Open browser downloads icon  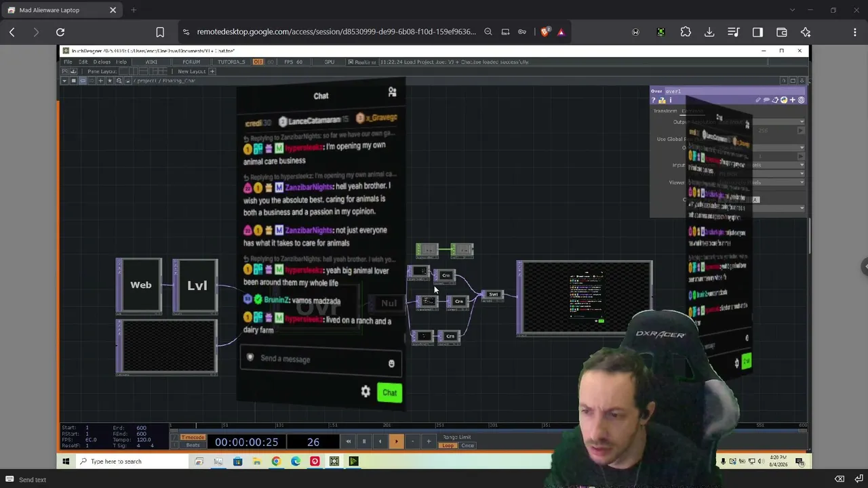pos(709,32)
